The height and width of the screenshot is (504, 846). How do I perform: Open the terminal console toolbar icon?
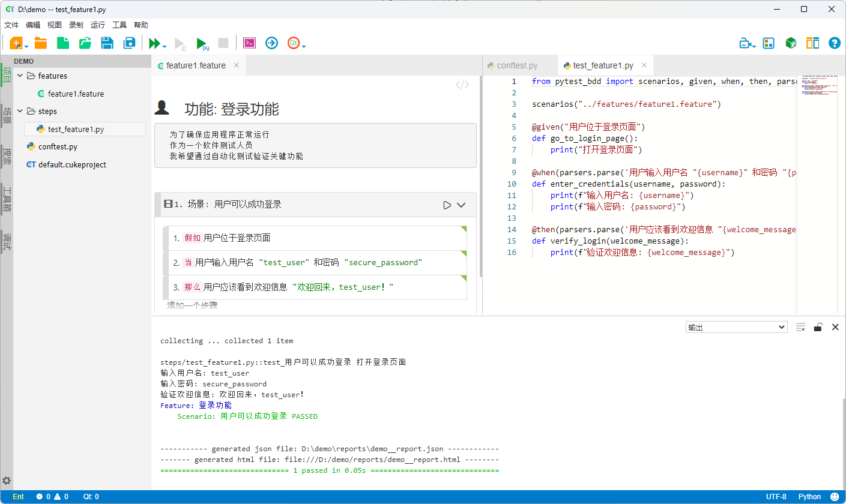250,43
